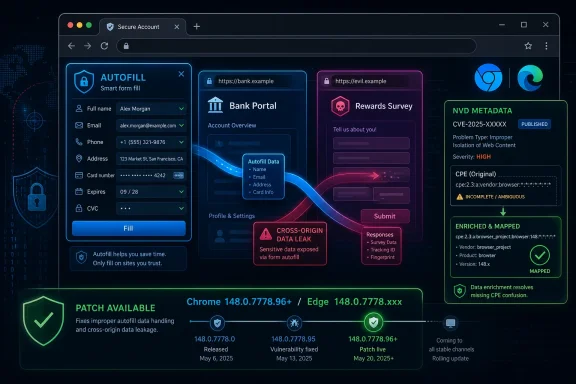The image size is (576, 384).
Task: Click the Submit button in Rewards Survey
Action: click(x=385, y=216)
